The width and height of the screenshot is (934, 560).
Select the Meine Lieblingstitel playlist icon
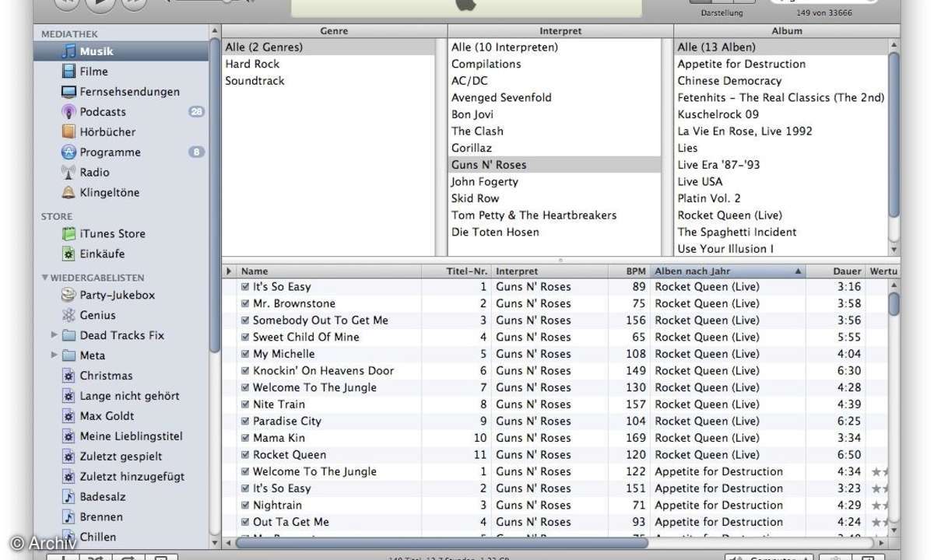pyautogui.click(x=68, y=436)
